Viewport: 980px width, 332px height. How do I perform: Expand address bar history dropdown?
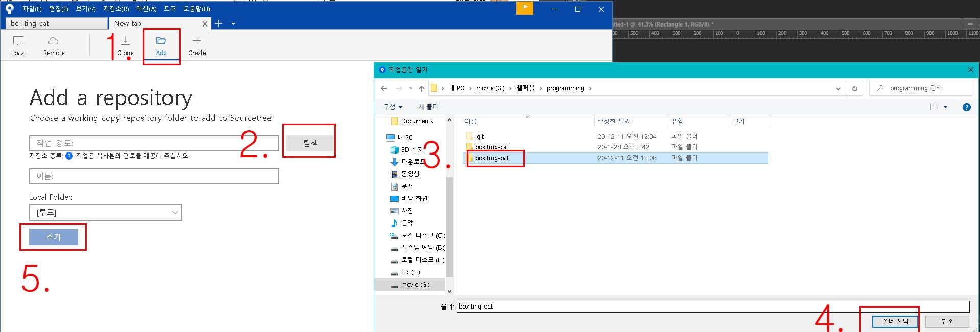point(838,88)
